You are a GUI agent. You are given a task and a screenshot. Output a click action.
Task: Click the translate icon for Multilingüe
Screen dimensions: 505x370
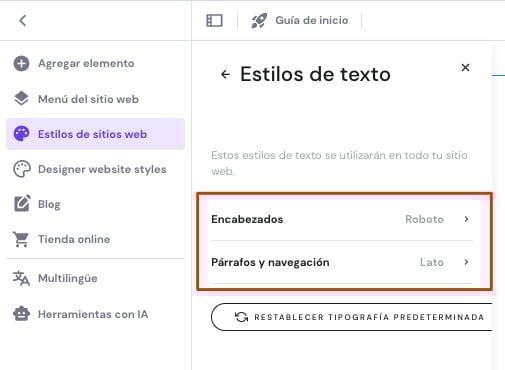pos(21,278)
